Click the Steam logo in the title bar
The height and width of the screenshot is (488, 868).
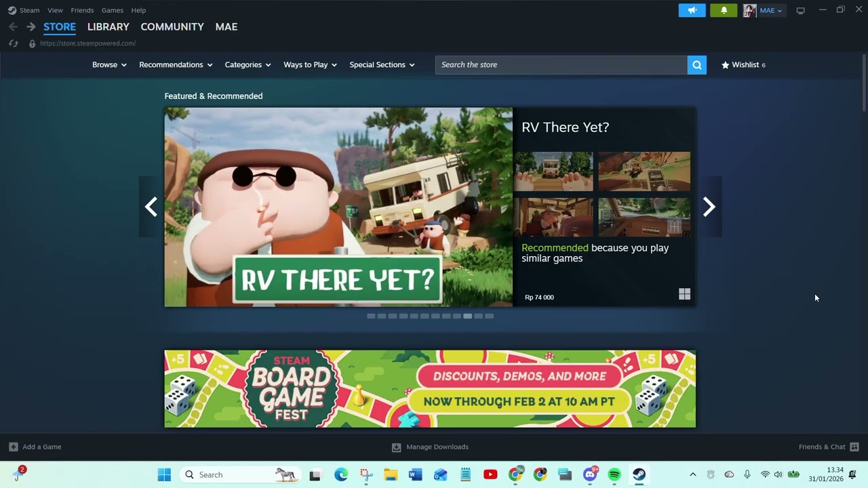(x=12, y=10)
